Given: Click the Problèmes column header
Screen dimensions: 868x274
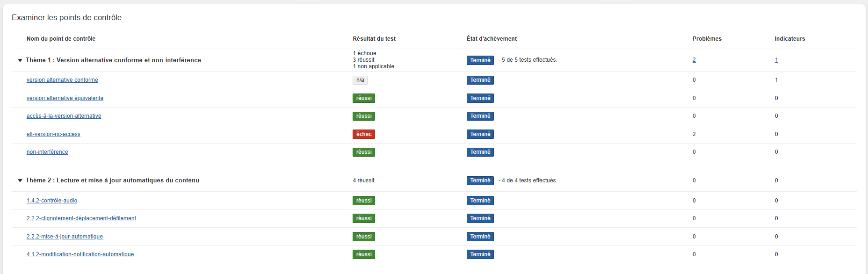Looking at the screenshot, I should click(707, 39).
